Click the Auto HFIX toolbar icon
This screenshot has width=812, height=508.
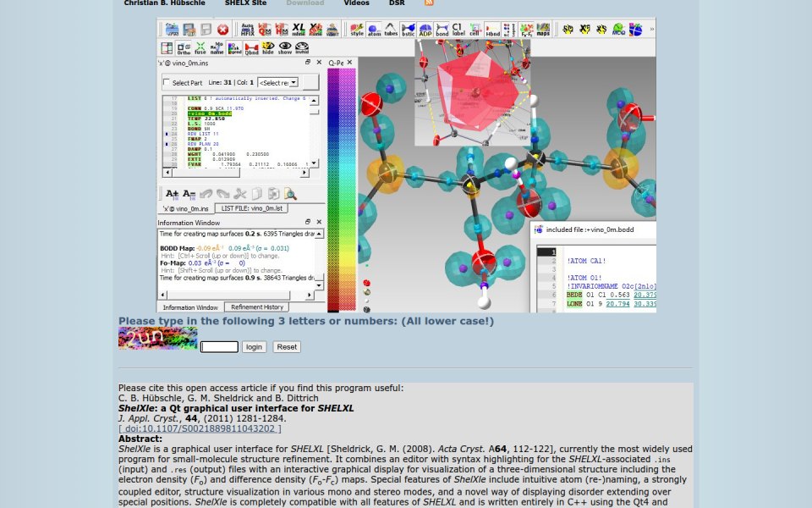(x=248, y=30)
